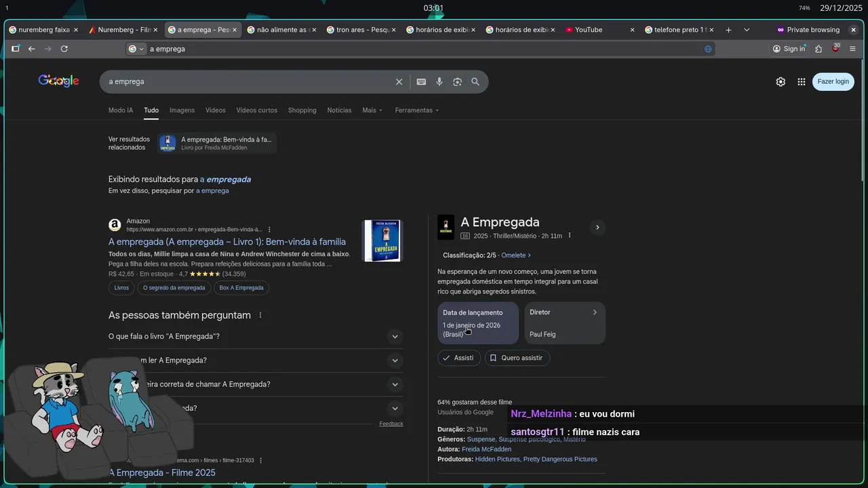868x488 pixels.
Task: Open the browser hamburger menu
Action: (x=852, y=49)
